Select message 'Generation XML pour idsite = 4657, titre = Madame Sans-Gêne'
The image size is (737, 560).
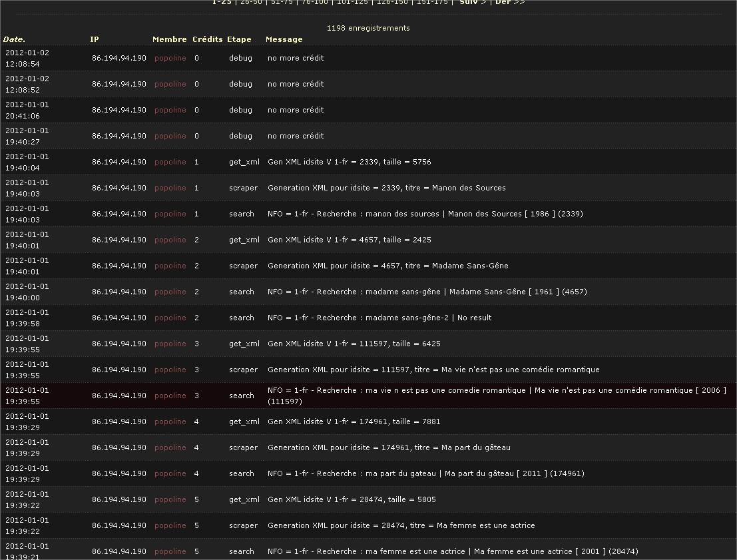pyautogui.click(x=388, y=266)
